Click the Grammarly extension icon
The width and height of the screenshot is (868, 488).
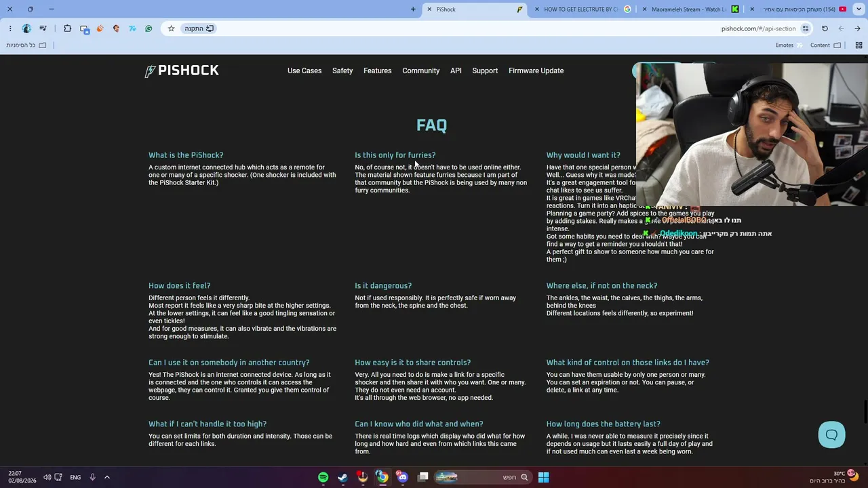pos(149,28)
